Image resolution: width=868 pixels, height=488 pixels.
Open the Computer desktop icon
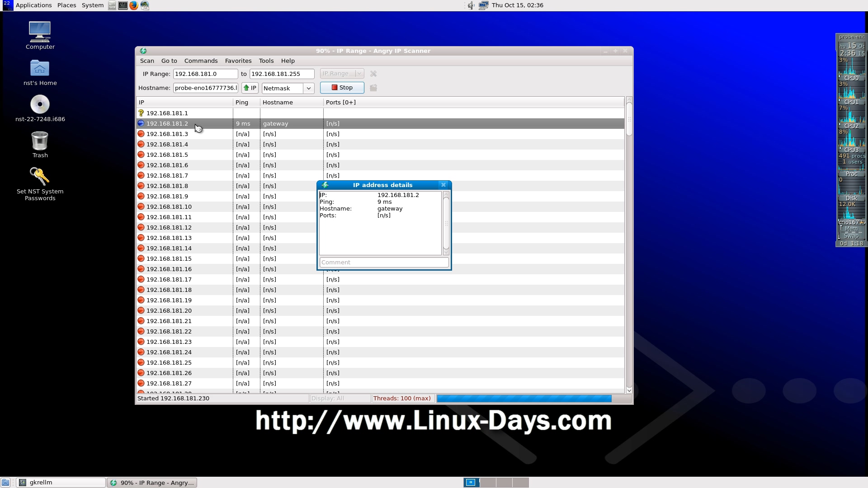pos(40,35)
